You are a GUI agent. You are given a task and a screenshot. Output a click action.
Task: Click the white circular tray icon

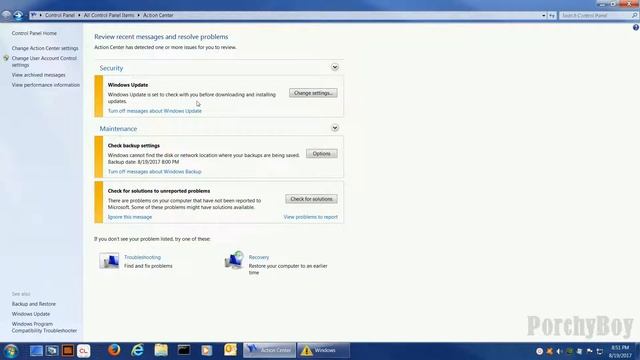540,351
